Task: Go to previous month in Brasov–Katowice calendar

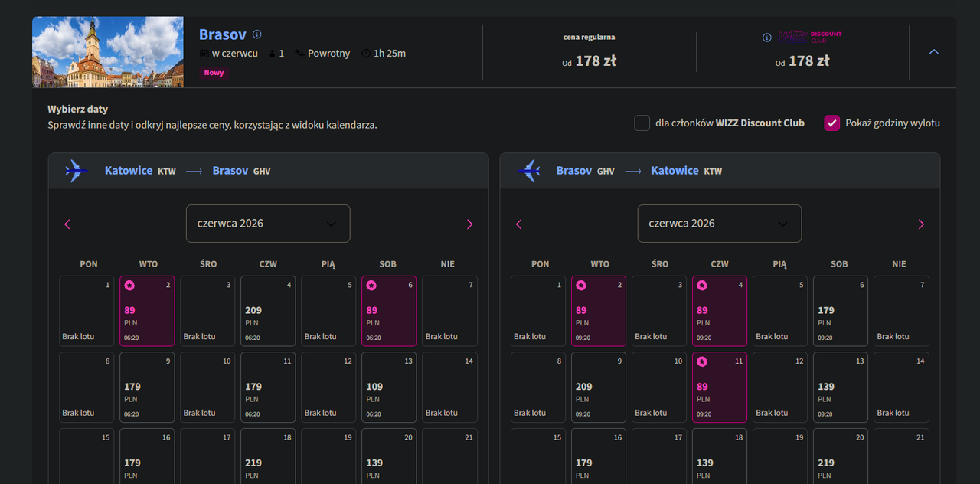Action: 519,224
